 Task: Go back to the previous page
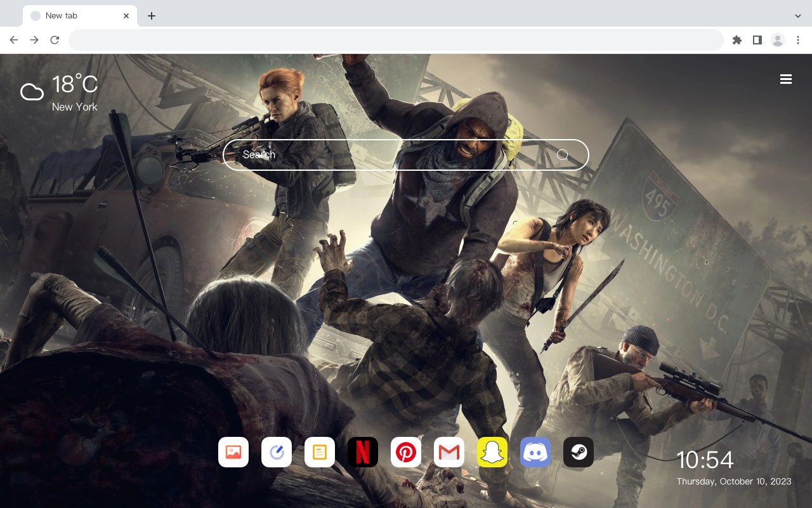tap(14, 40)
